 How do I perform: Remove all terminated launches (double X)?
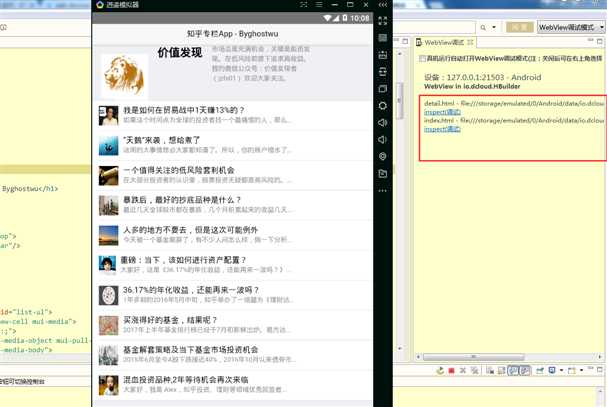pyautogui.click(x=474, y=371)
